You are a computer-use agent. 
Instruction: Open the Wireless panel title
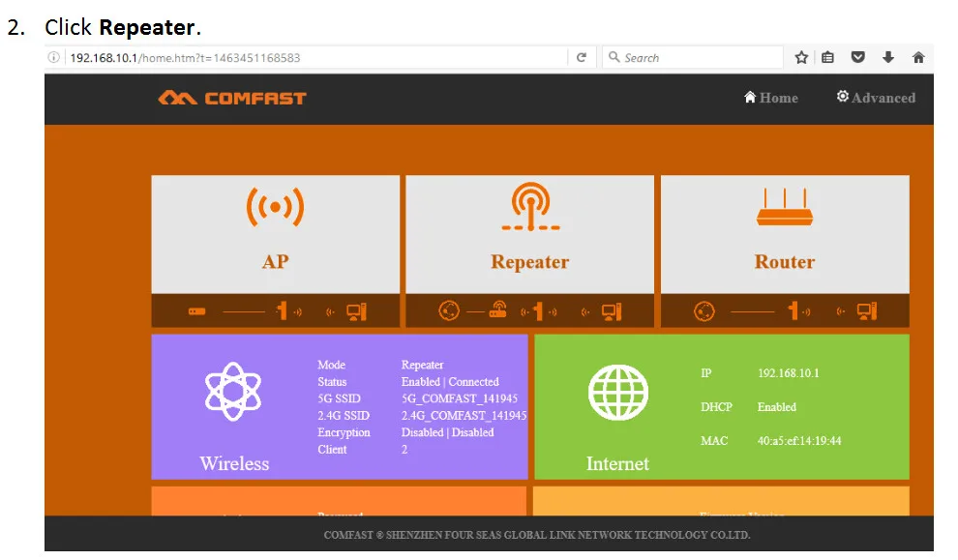tap(234, 463)
